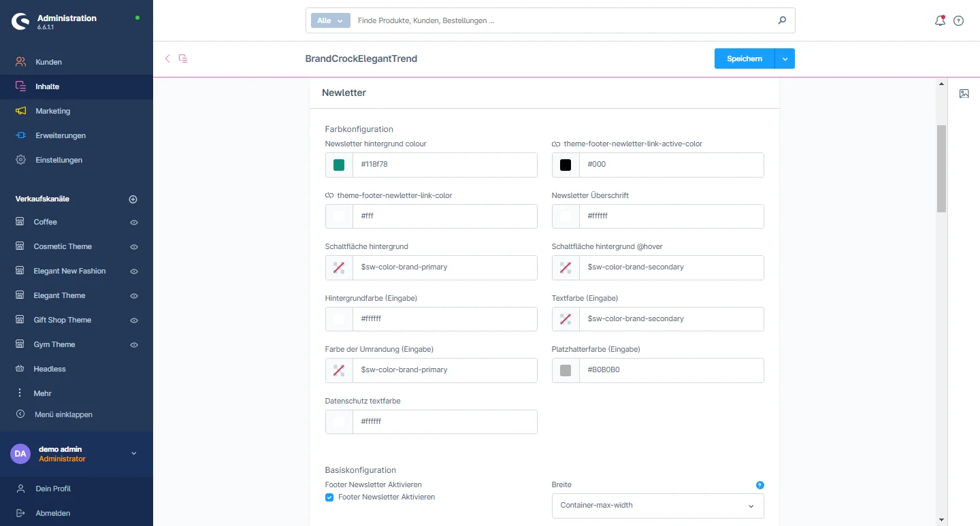Toggle visibility eye for Coffee channel
This screenshot has height=526, width=980.
[x=134, y=223]
